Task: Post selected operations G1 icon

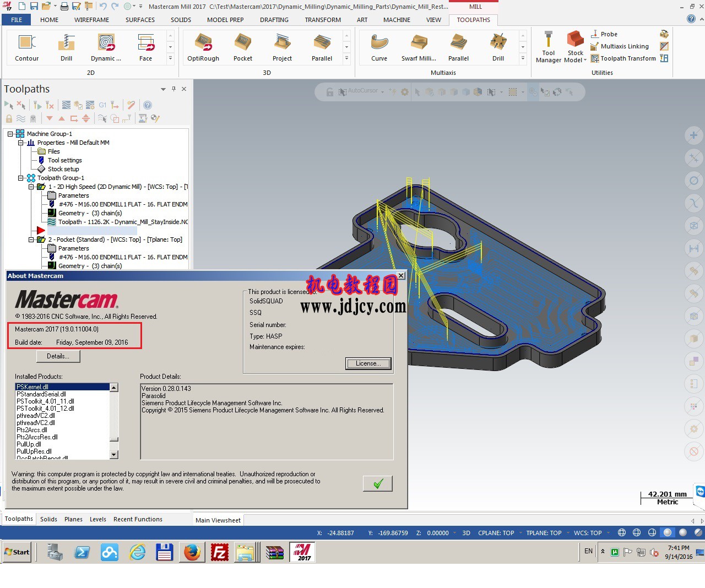Action: click(x=102, y=105)
